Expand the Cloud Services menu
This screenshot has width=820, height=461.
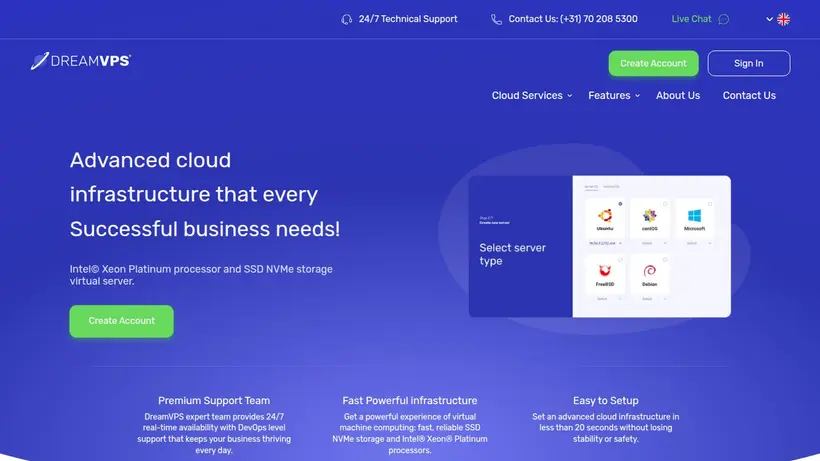[x=532, y=95]
